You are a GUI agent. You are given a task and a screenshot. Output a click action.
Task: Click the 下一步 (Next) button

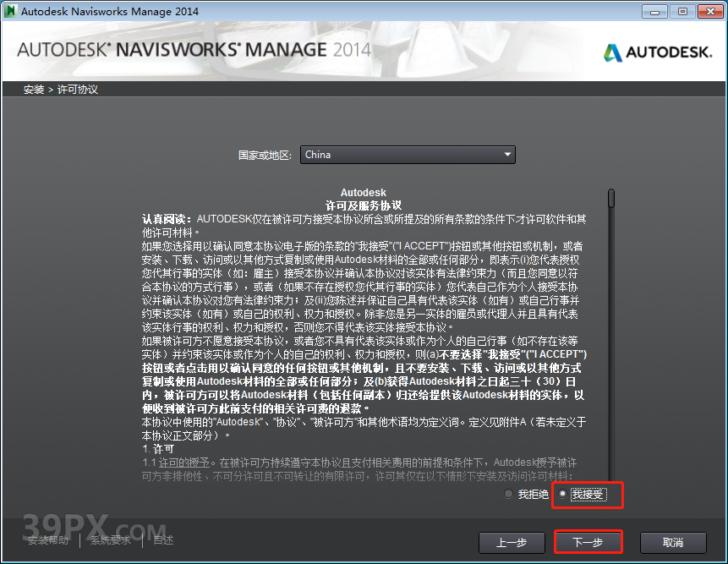[x=588, y=543]
